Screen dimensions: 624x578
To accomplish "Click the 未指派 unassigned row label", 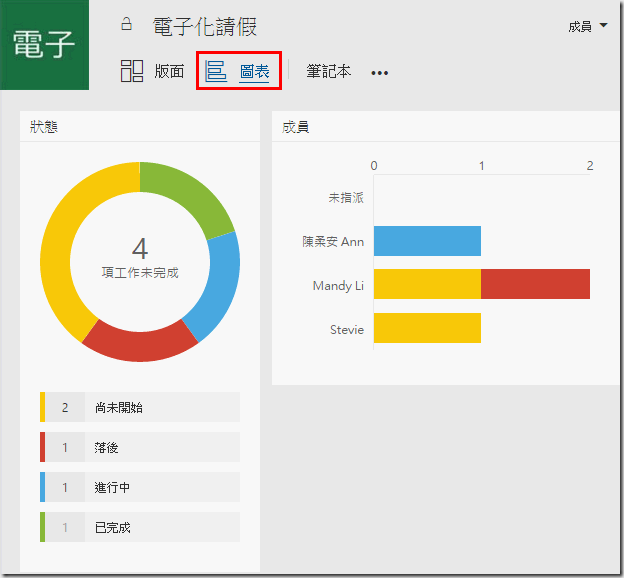I will pyautogui.click(x=346, y=198).
